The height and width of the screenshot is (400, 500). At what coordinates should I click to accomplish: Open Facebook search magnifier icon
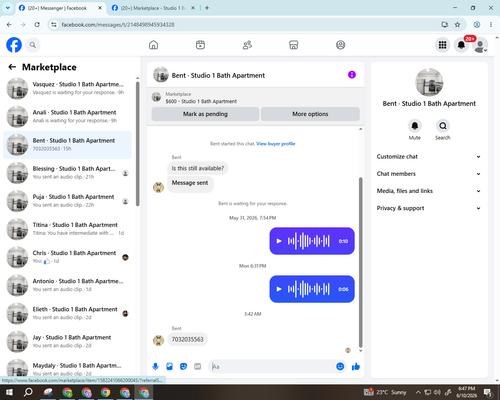(x=33, y=45)
